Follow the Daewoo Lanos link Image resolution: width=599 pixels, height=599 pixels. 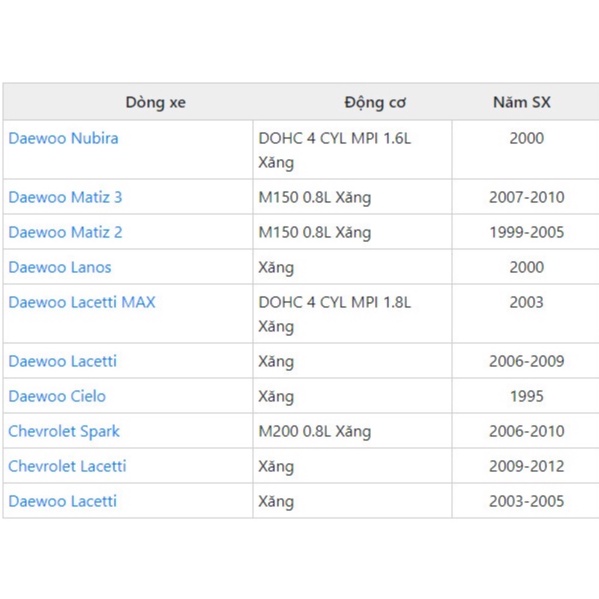point(60,267)
